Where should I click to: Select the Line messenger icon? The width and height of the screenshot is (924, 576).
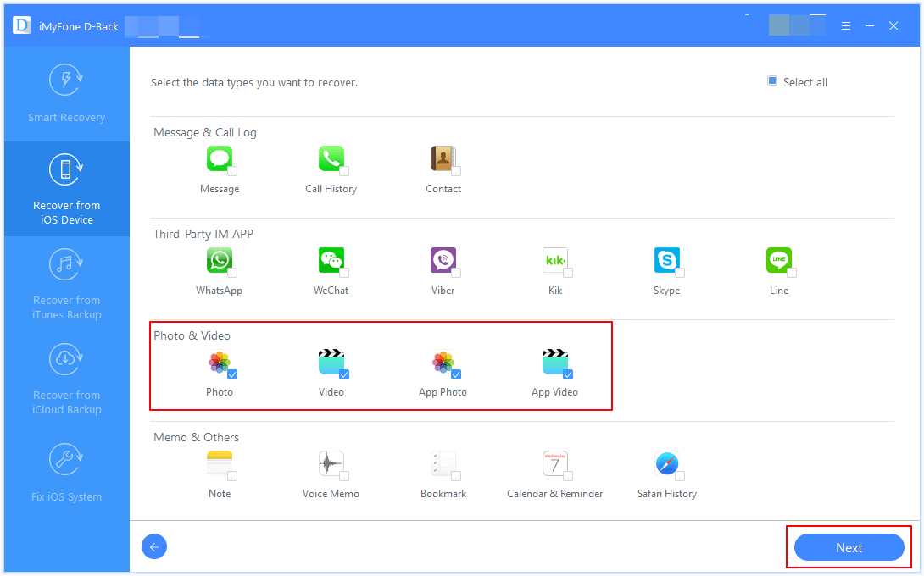pyautogui.click(x=778, y=260)
